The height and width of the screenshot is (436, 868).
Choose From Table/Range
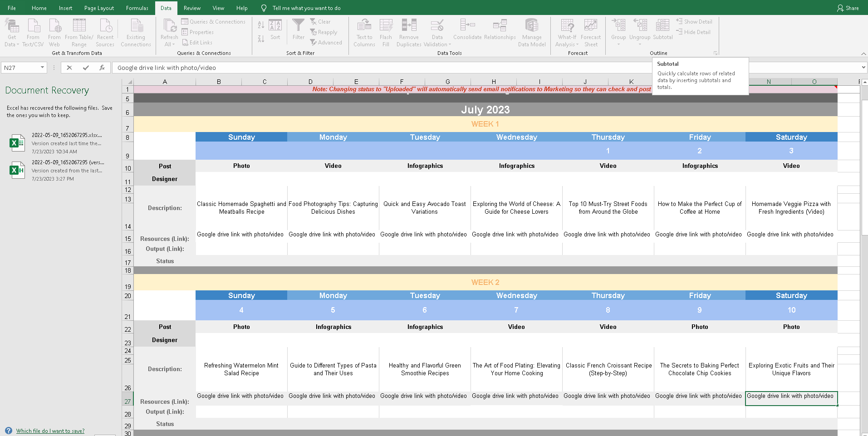[79, 33]
